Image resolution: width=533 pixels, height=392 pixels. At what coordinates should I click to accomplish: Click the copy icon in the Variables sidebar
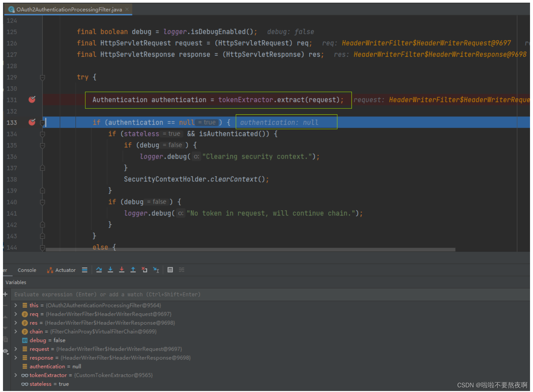pos(5,339)
